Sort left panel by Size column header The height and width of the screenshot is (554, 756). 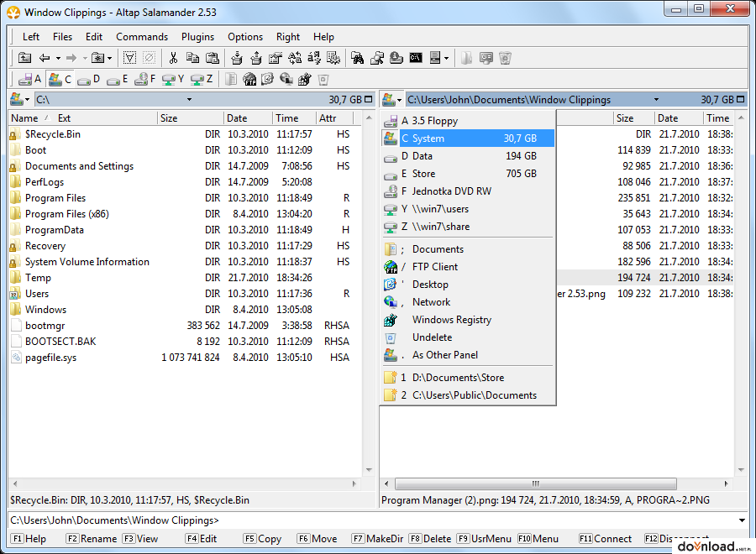pos(191,118)
